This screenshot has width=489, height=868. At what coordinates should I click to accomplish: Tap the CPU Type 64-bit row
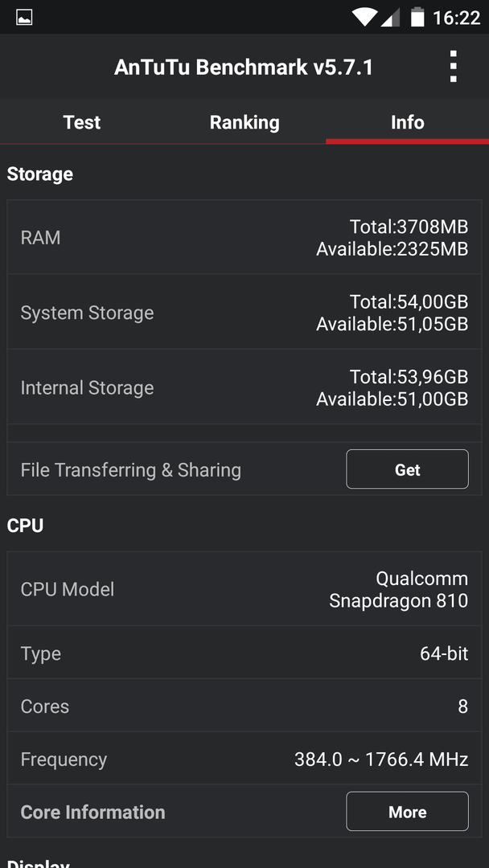tap(244, 653)
